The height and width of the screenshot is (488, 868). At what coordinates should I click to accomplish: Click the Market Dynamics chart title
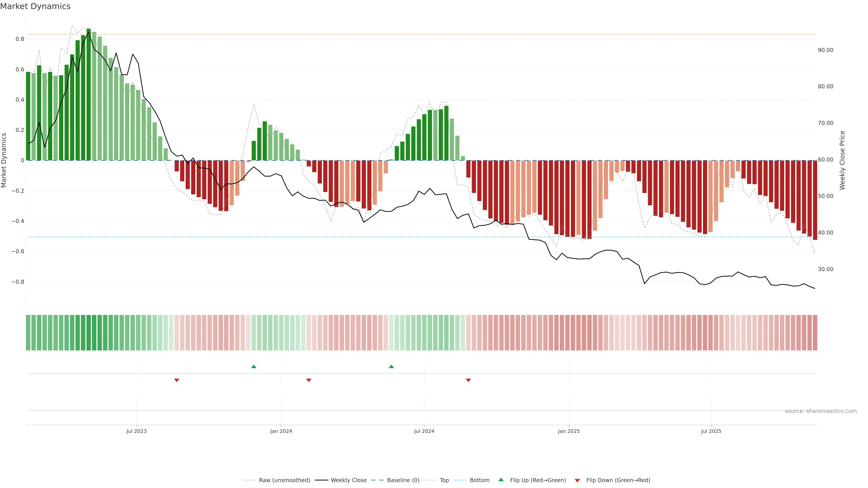click(x=35, y=6)
